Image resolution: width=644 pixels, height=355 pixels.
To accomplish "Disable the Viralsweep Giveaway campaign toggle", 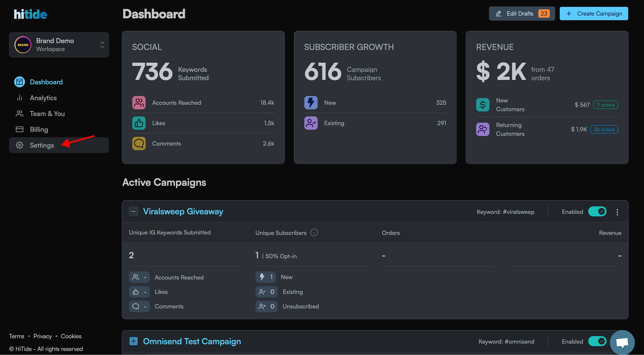I will point(597,212).
